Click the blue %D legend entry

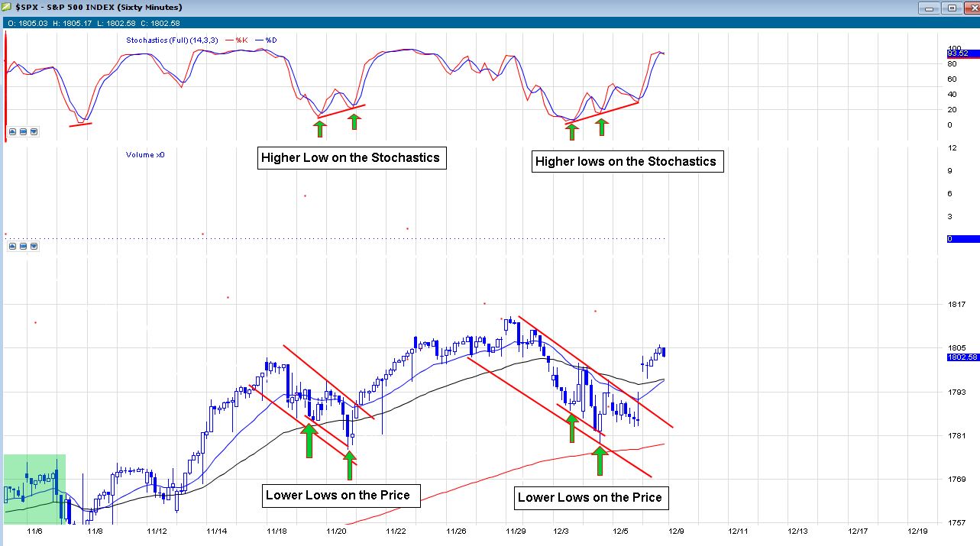268,39
